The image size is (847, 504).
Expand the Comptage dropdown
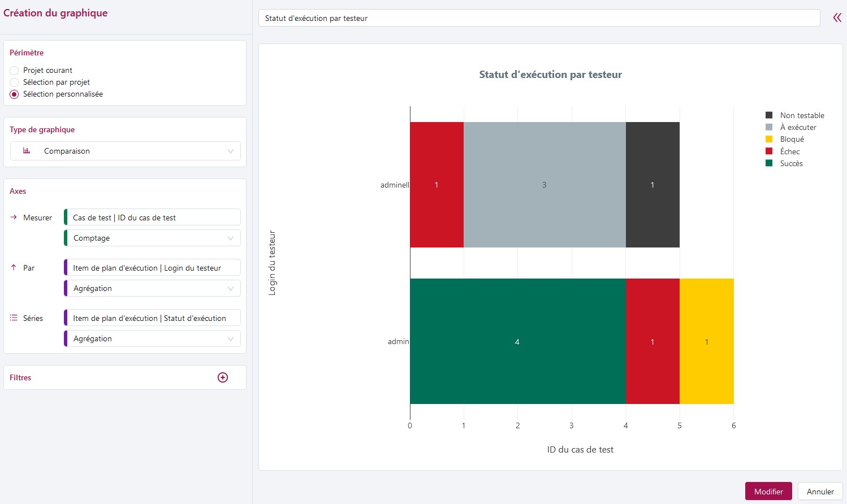(x=153, y=238)
